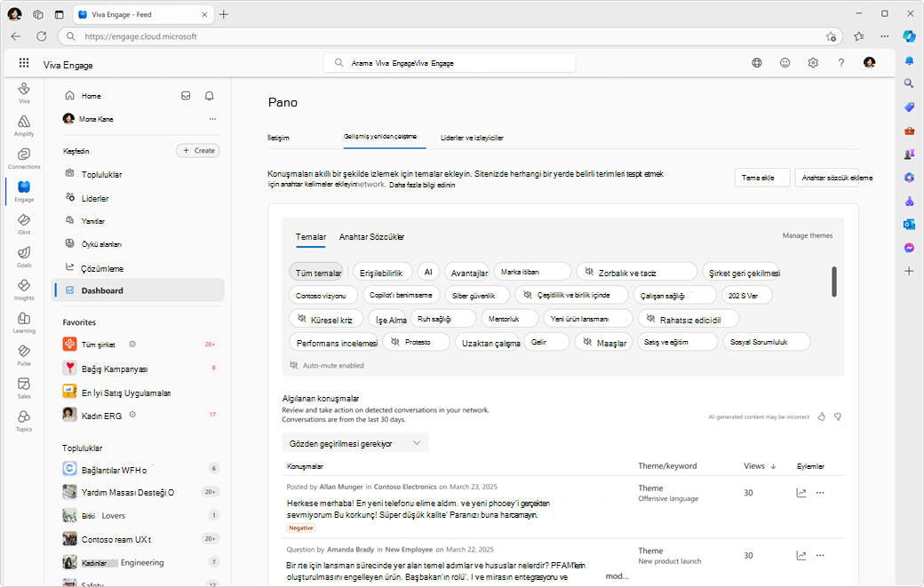Open Pulse in the left rail

pyautogui.click(x=24, y=355)
